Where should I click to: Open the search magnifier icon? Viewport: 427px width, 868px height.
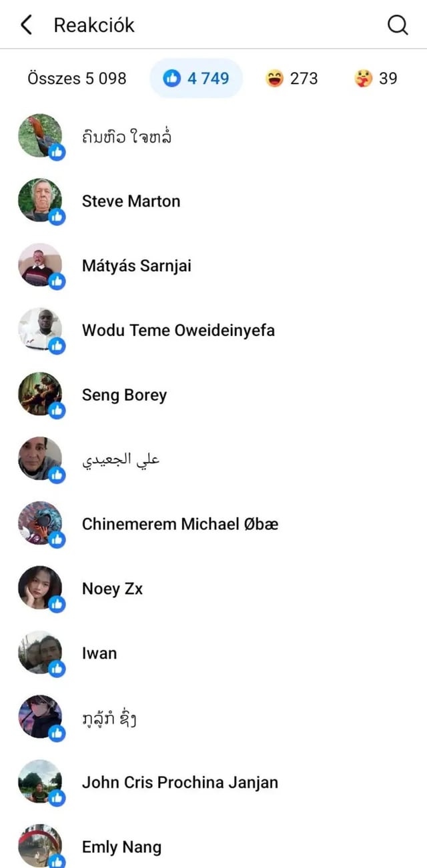point(398,25)
